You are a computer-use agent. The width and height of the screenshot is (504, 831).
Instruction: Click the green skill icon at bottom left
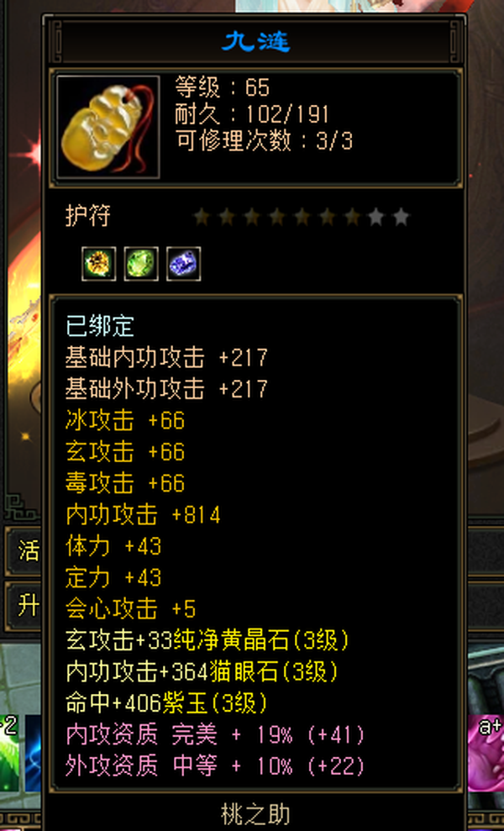coord(10,753)
